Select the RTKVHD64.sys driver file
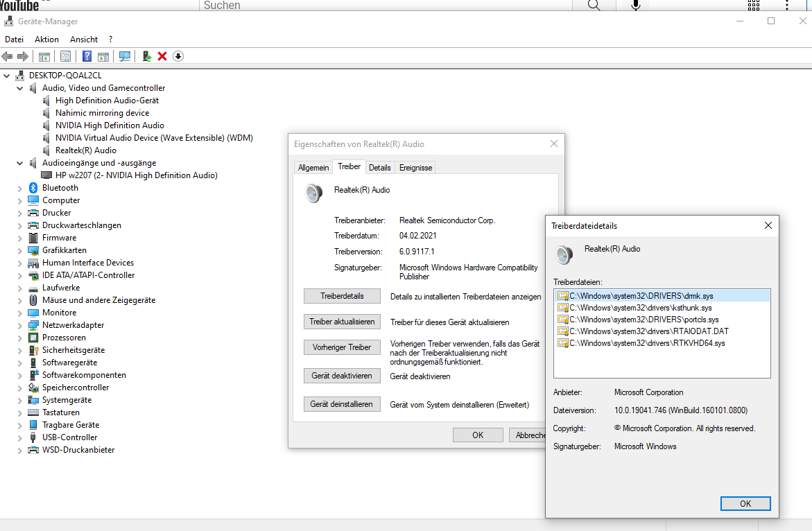 (648, 343)
